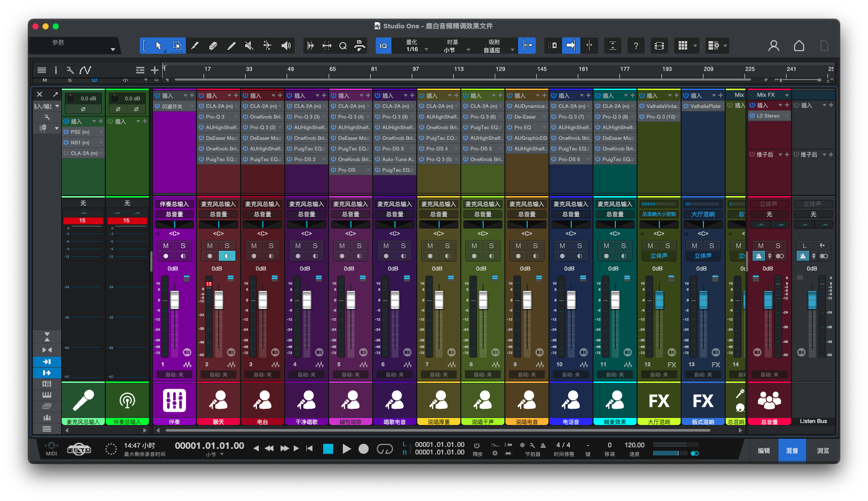Select the Listen (speaker) tool
Viewport: 868px width, 501px height.
[x=286, y=46]
